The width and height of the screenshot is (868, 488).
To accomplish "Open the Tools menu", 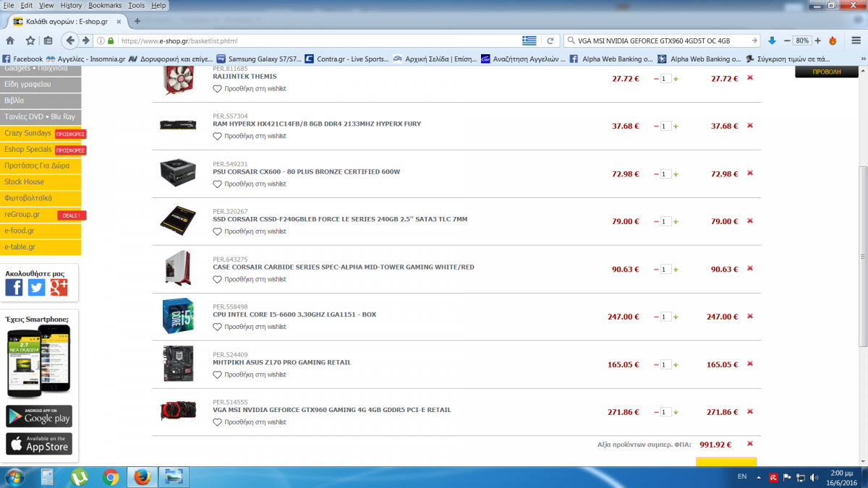I will tap(136, 5).
